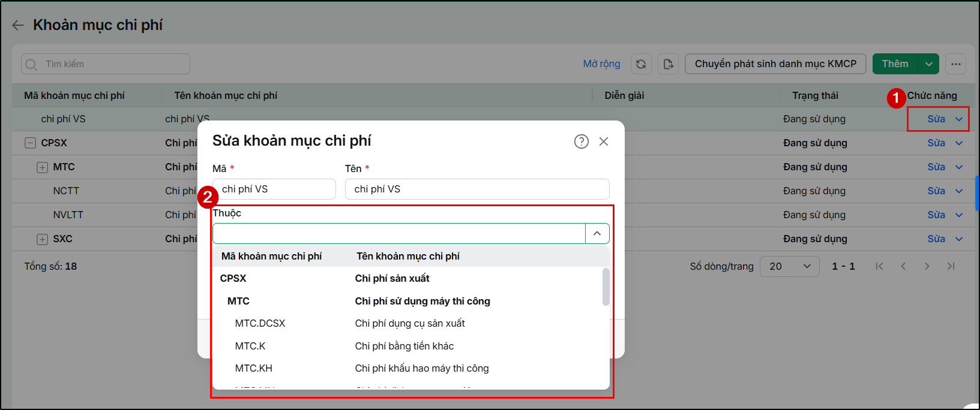Open the Sửa dropdown arrow for MTC row
The width and height of the screenshot is (980, 410).
point(959,167)
